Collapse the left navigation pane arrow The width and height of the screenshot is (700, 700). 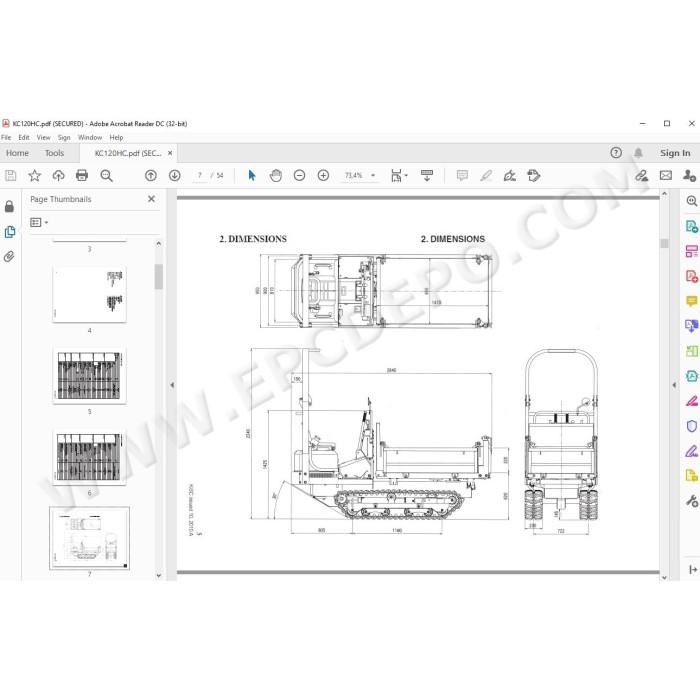click(x=172, y=385)
